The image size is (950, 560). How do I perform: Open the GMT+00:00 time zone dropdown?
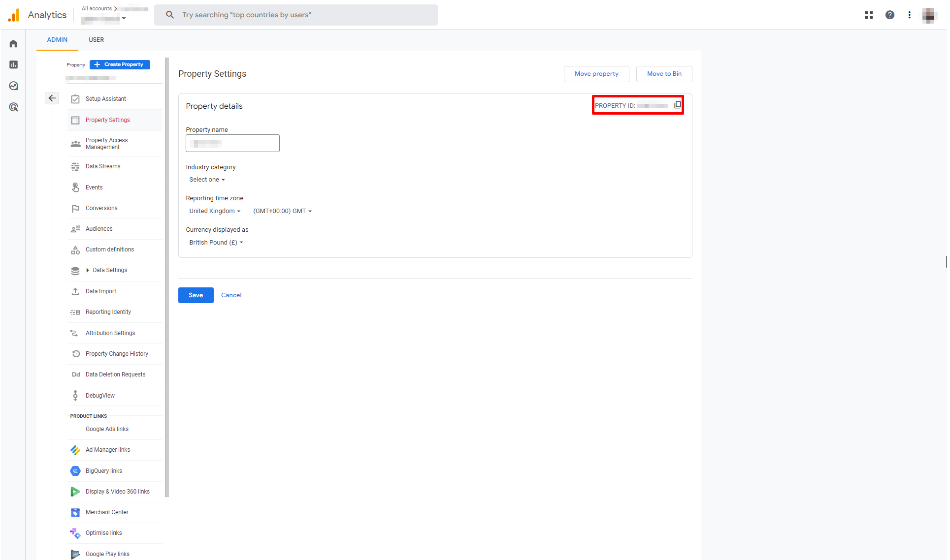[x=282, y=211]
